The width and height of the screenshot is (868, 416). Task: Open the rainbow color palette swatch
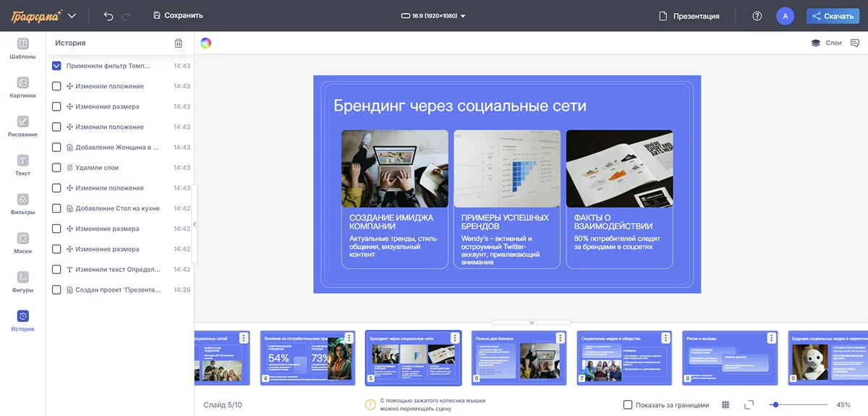tap(206, 43)
